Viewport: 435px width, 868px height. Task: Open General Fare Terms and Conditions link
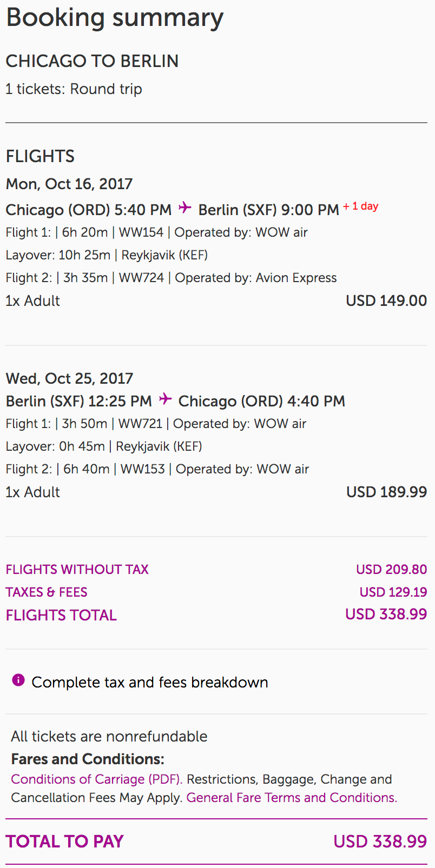[x=292, y=798]
